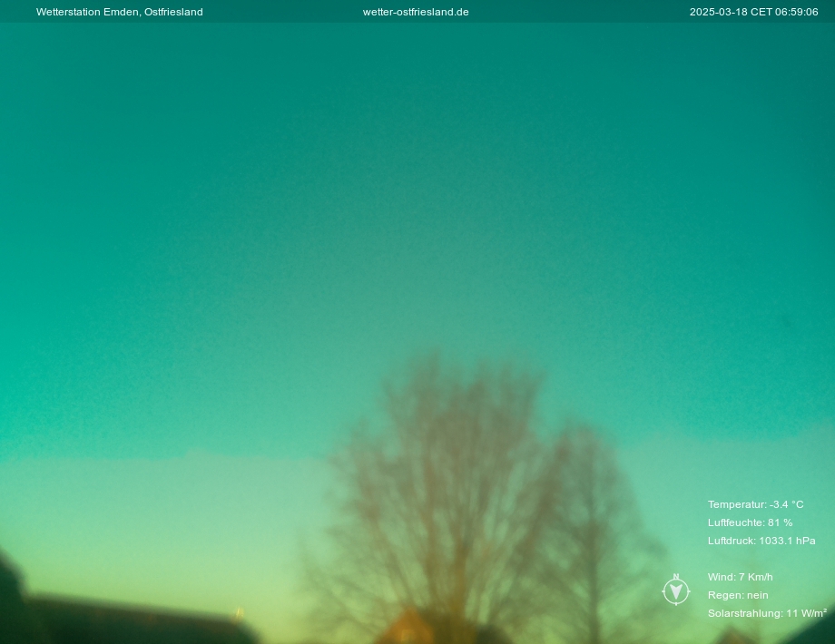Select the Luftfeuchte 81 % reading
Image resolution: width=835 pixels, height=644 pixels.
click(x=750, y=522)
